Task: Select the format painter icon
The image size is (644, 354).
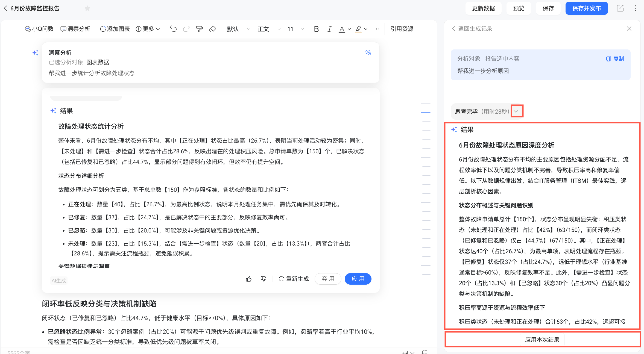Action: [x=200, y=29]
